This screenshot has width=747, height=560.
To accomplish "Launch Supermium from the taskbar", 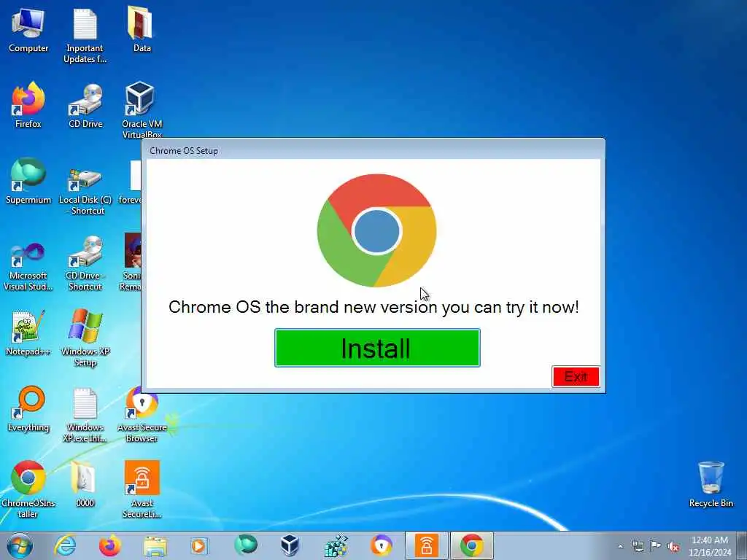I will pos(246,545).
